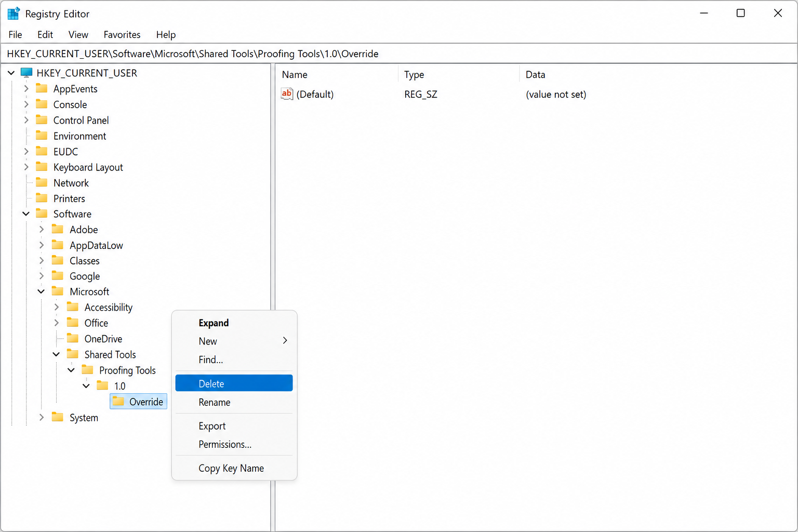This screenshot has height=532, width=798.
Task: Select the Override key label
Action: tap(146, 402)
